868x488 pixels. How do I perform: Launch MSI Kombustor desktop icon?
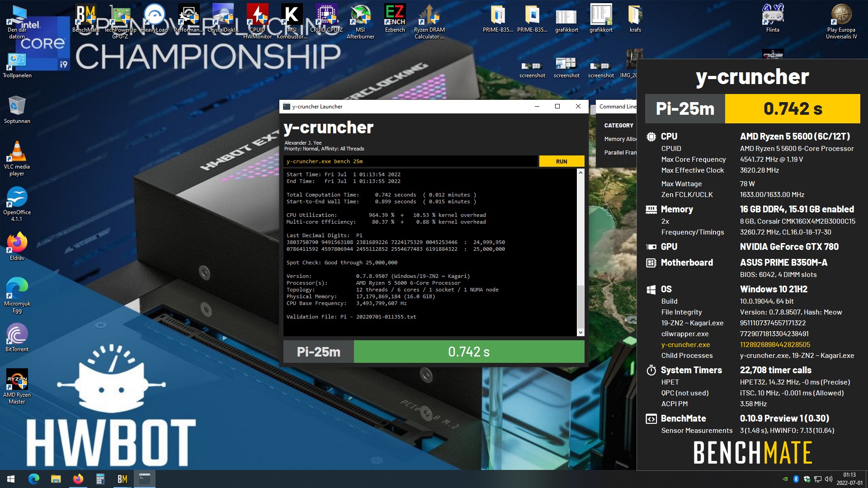coord(292,22)
